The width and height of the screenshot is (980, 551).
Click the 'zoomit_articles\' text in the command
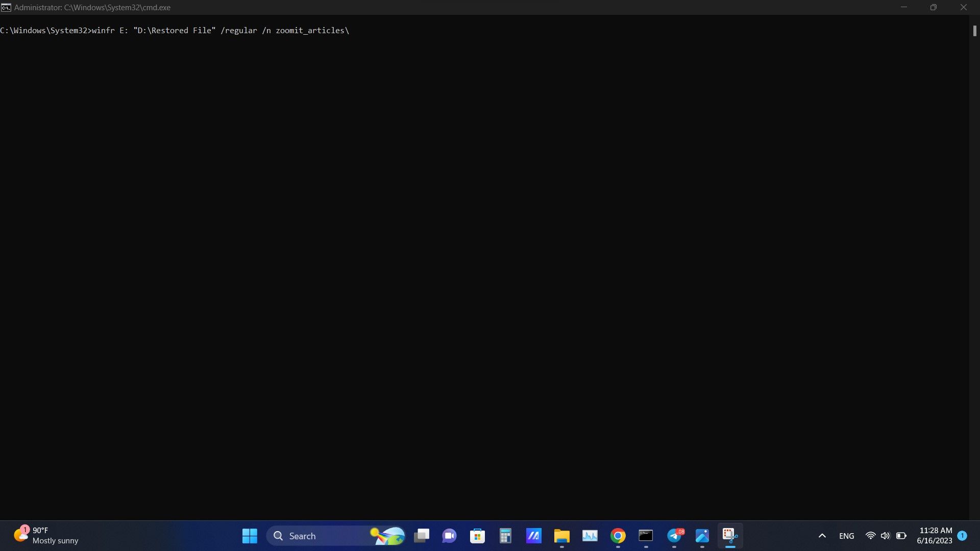click(x=312, y=31)
